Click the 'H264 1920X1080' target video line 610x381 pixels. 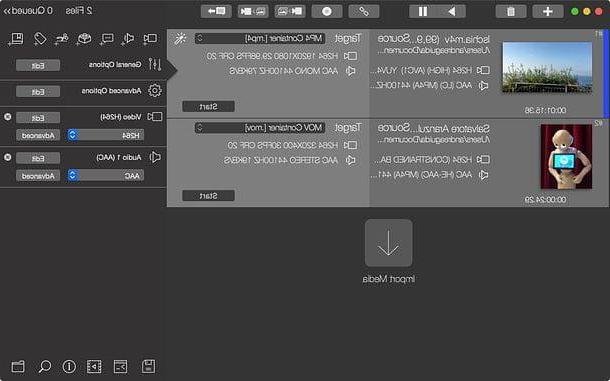(x=272, y=56)
